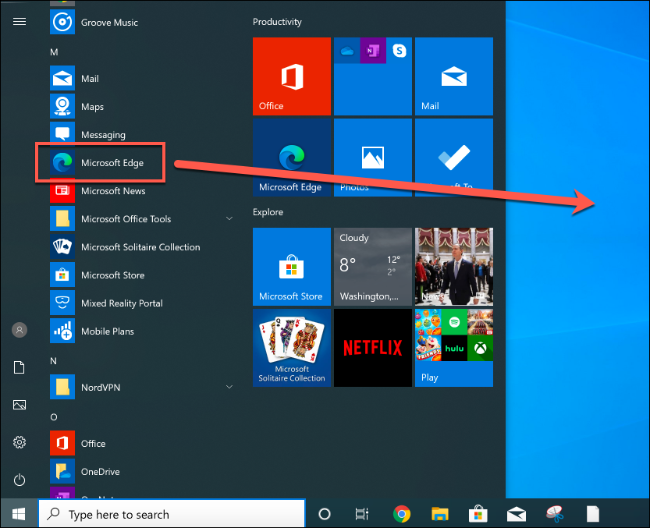Open File Explorer from taskbar
The height and width of the screenshot is (528, 650).
[440, 514]
